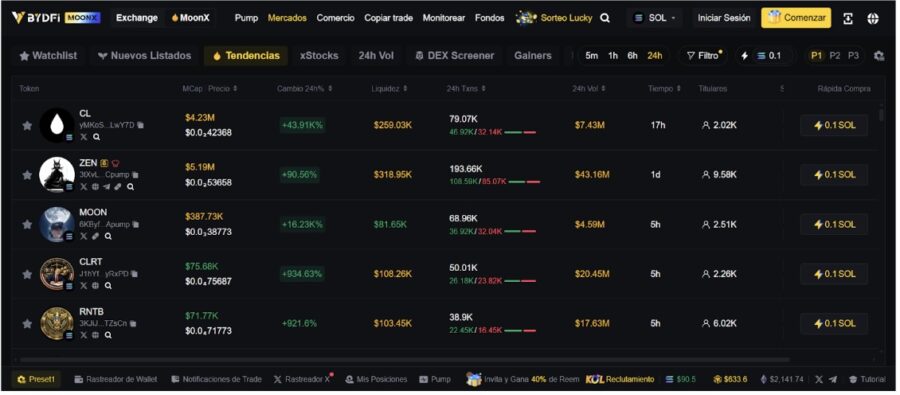Image resolution: width=900 pixels, height=395 pixels.
Task: Toggle watchlist star for CLRT
Action: (26, 274)
